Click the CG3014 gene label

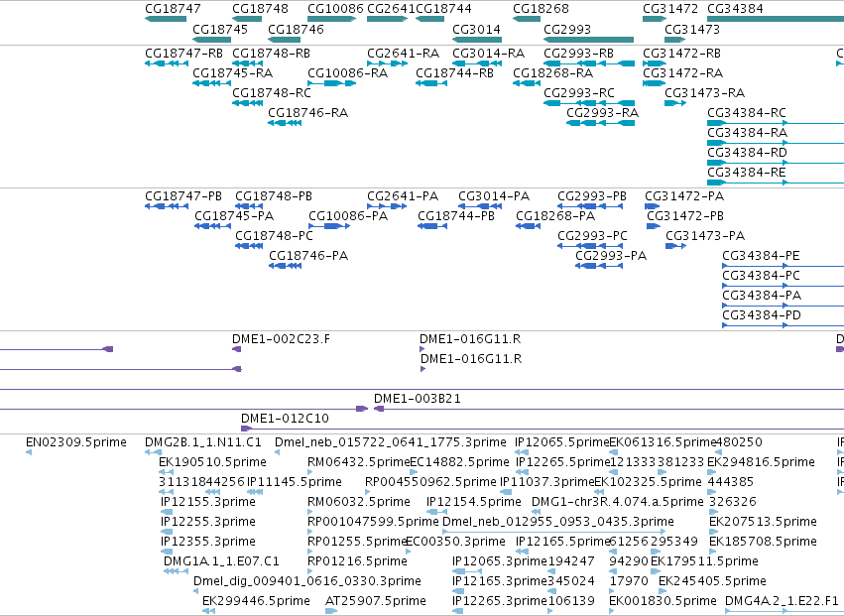(476, 29)
